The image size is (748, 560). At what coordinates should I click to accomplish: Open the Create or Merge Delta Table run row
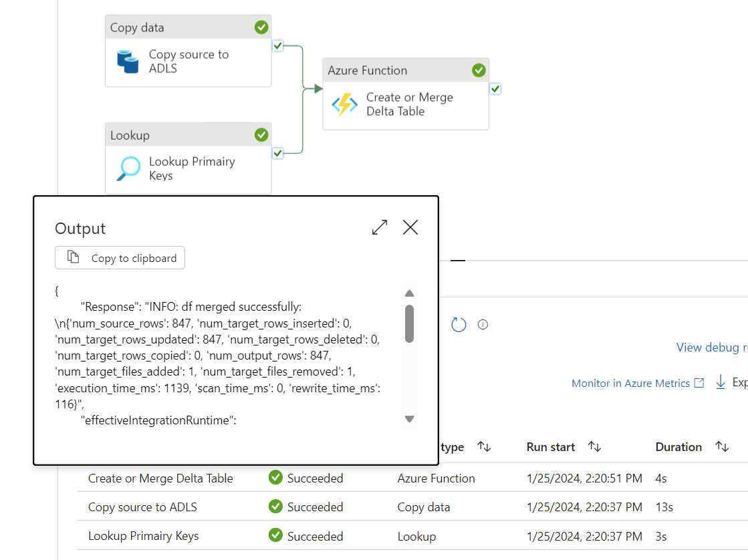pos(160,478)
